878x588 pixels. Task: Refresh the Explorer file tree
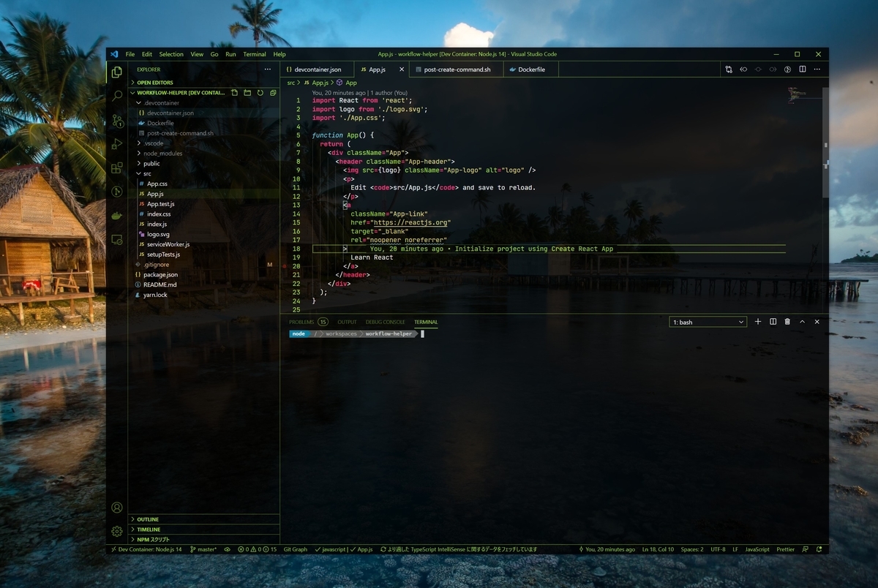click(260, 93)
